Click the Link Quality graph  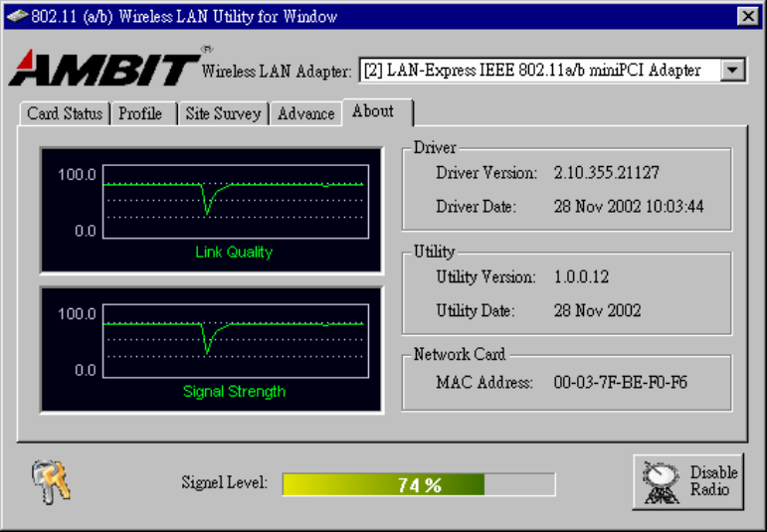coord(211,210)
